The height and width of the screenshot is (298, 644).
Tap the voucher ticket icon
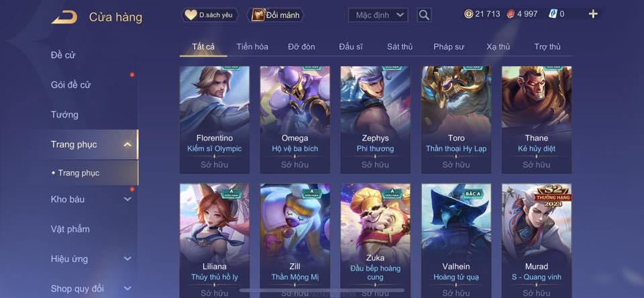point(552,14)
